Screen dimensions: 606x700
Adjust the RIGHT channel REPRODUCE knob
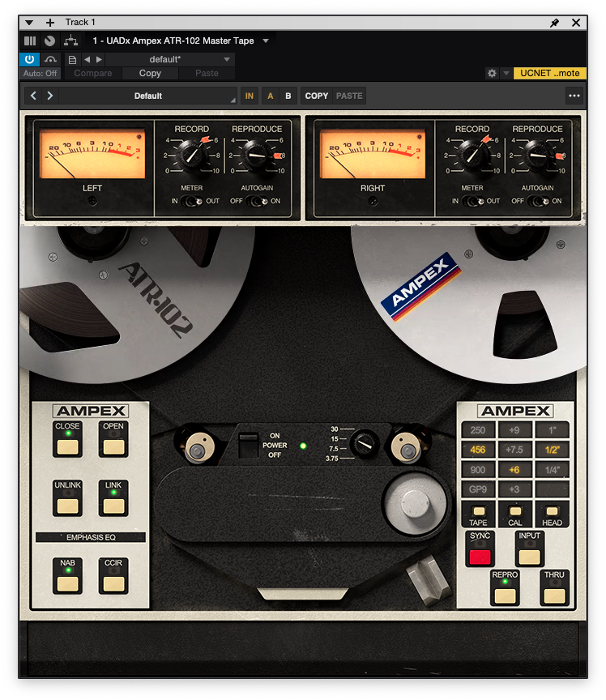pos(537,156)
